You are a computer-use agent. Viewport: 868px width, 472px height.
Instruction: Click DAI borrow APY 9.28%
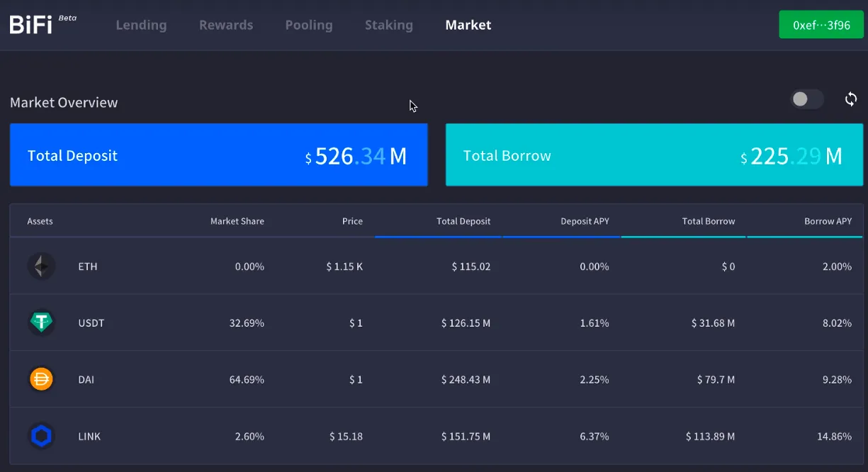(837, 380)
